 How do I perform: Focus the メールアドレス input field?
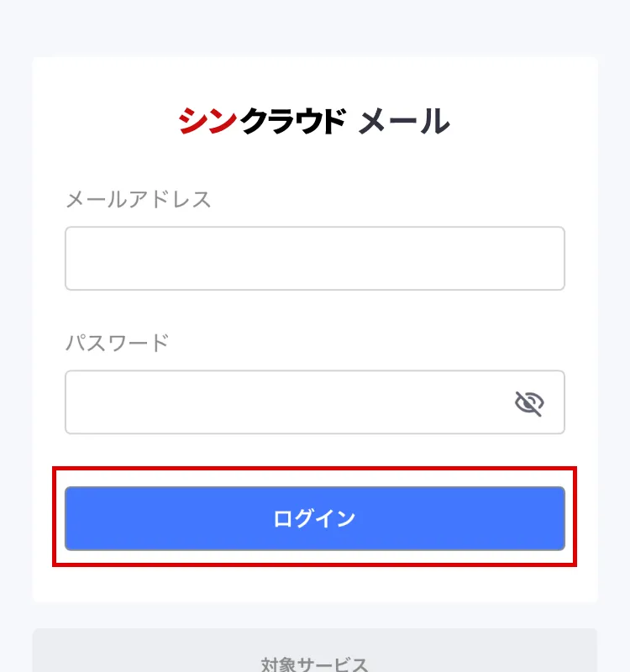coord(315,259)
